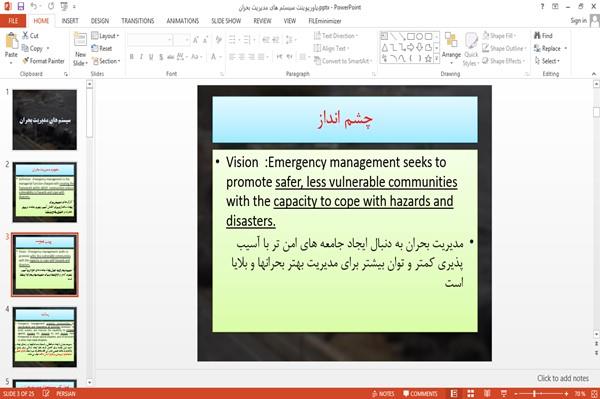This screenshot has height=399, width=600.
Task: Open the Quick Styles gallery icon
Action: click(x=471, y=41)
